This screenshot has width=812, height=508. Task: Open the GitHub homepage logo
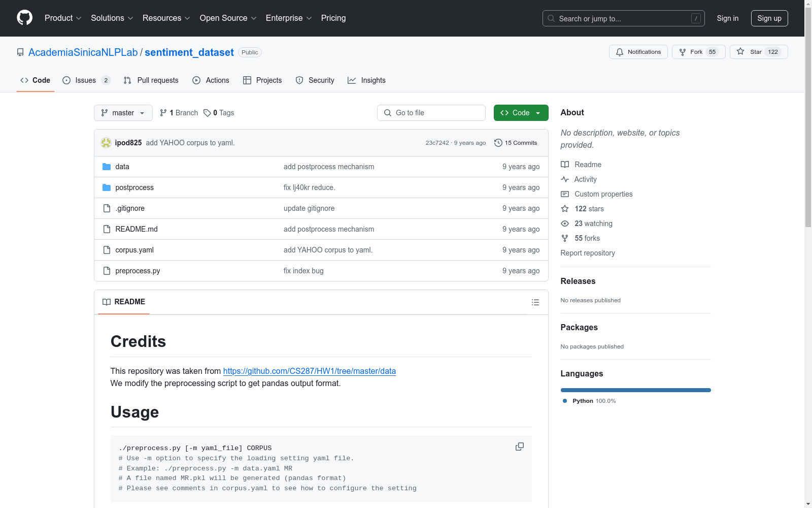[24, 18]
